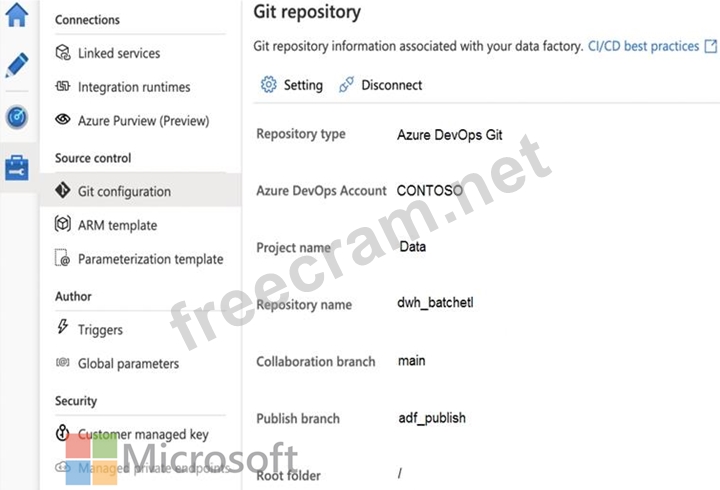Open Parameterization template page

tap(150, 259)
